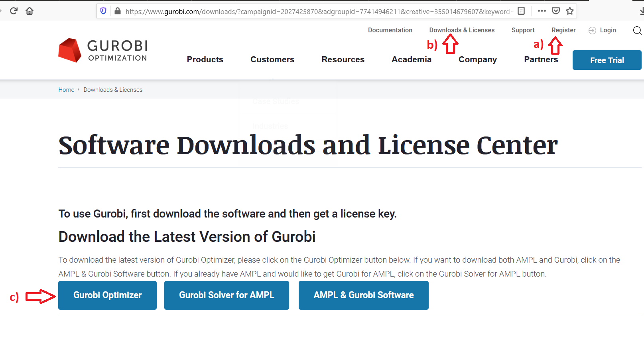Open Downloads & Licenses top link
Screen dimensions: 644x356
462,30
